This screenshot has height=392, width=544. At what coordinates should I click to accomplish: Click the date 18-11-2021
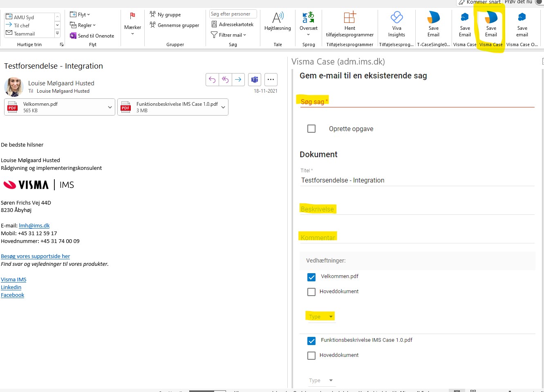coord(266,91)
